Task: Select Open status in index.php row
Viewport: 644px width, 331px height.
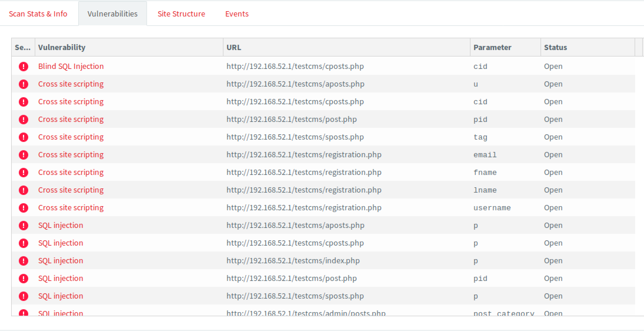Action: pyautogui.click(x=553, y=261)
